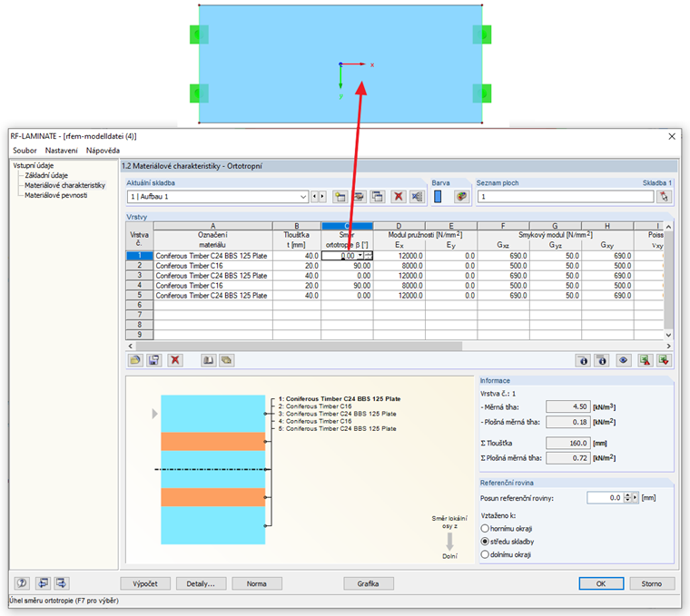Go to next composition arrow
The image size is (690, 616).
coord(322,197)
